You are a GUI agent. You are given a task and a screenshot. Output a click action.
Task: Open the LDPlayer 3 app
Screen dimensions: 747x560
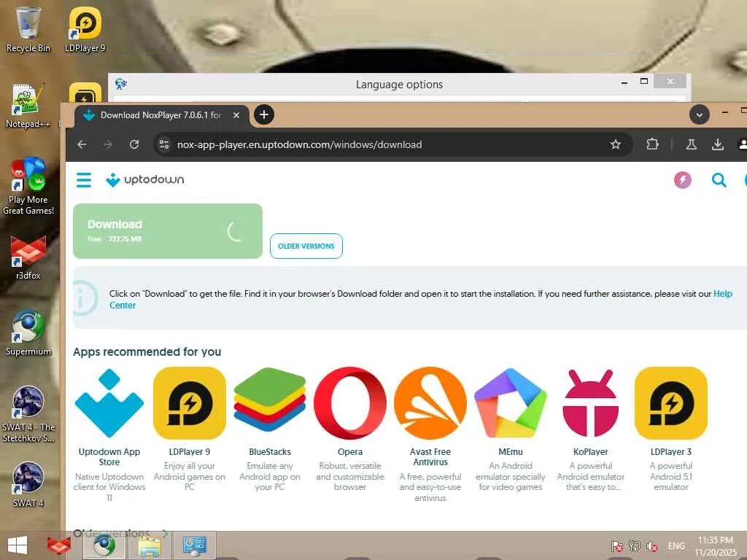671,429
